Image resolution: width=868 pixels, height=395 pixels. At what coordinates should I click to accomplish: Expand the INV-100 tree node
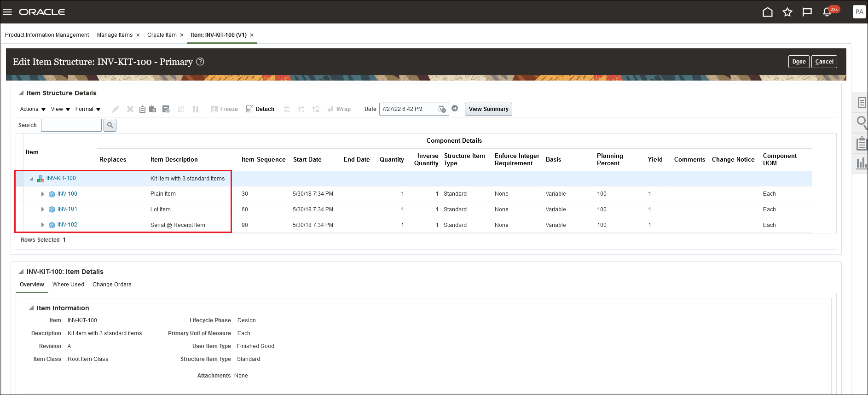43,194
